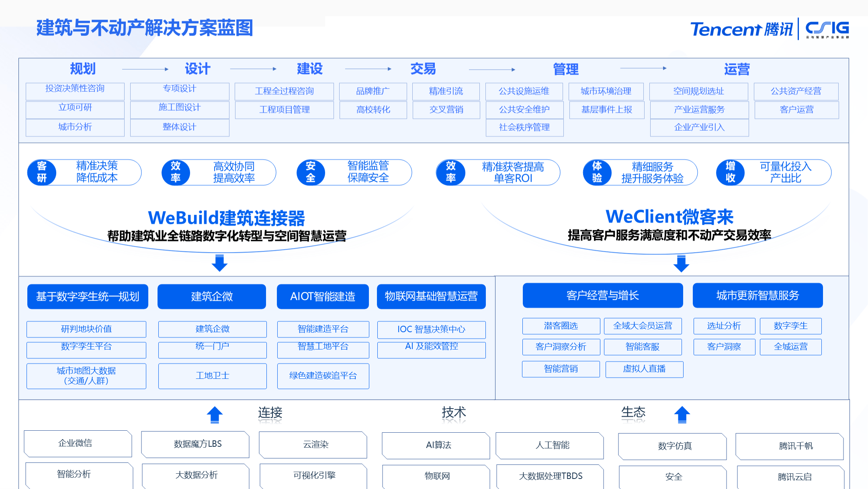Click the 工程全过程咨询 box

[285, 91]
